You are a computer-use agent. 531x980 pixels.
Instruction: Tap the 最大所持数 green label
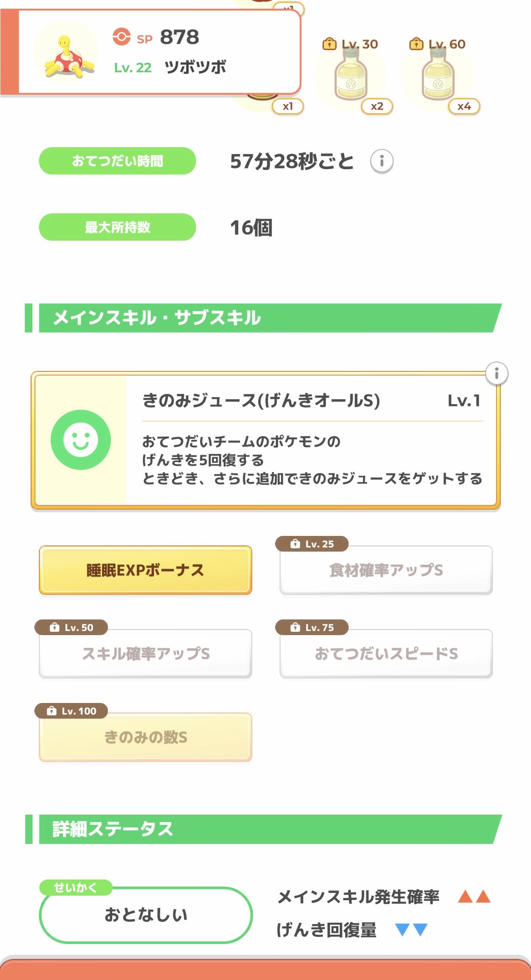117,227
